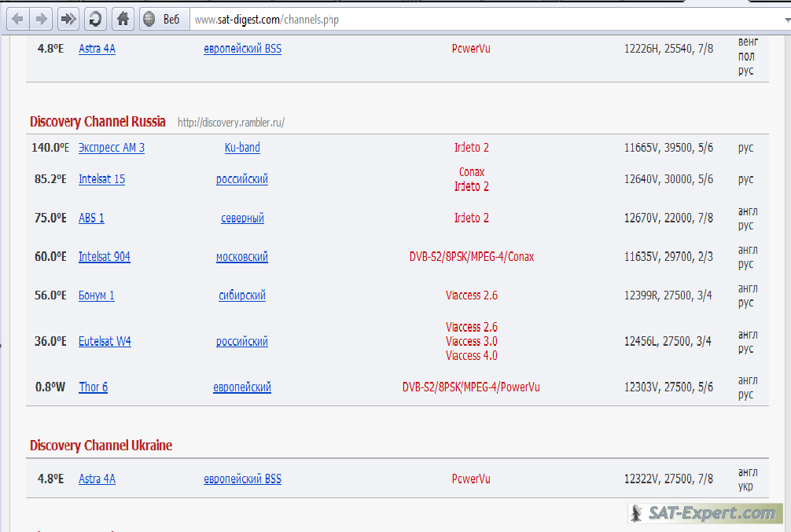The height and width of the screenshot is (532, 791).
Task: Select DVB-S2/8PSK/MPEG-4/PowerVu encoding text
Action: [x=471, y=387]
